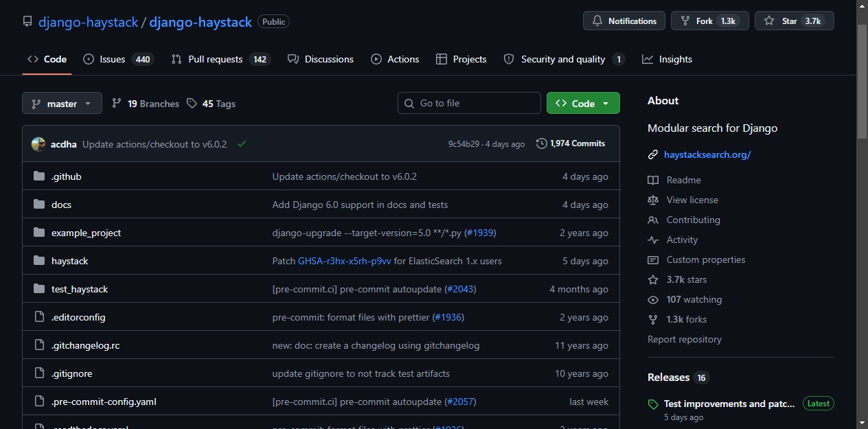
Task: Click the .gitchangelog.rc file icon
Action: (39, 345)
